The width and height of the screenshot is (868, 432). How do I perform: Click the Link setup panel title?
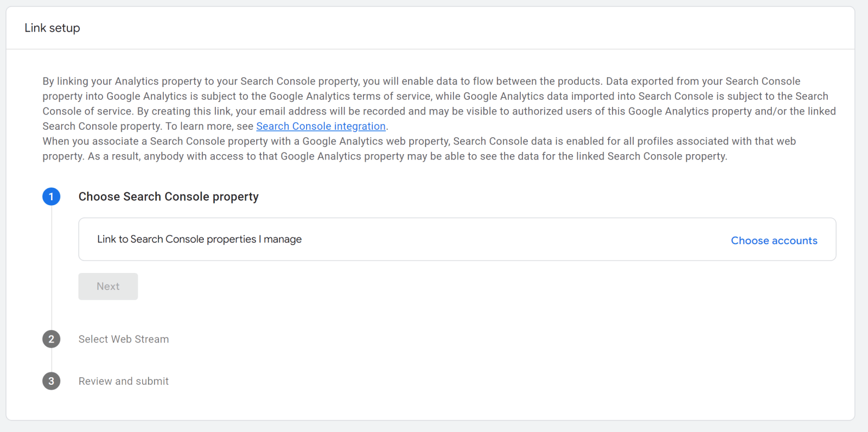pyautogui.click(x=52, y=28)
